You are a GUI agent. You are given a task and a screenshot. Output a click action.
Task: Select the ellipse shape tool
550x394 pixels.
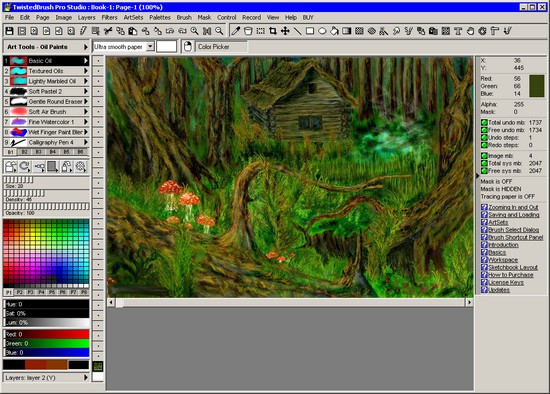[322, 31]
